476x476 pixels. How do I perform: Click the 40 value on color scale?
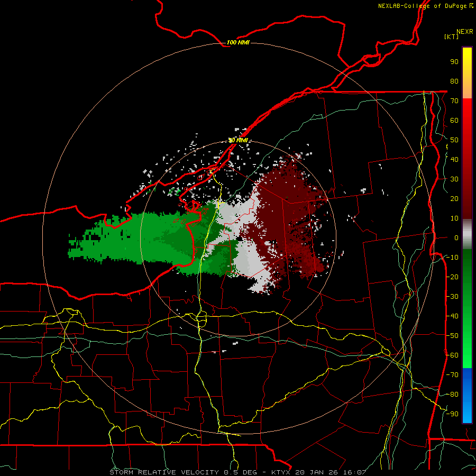coord(454,160)
